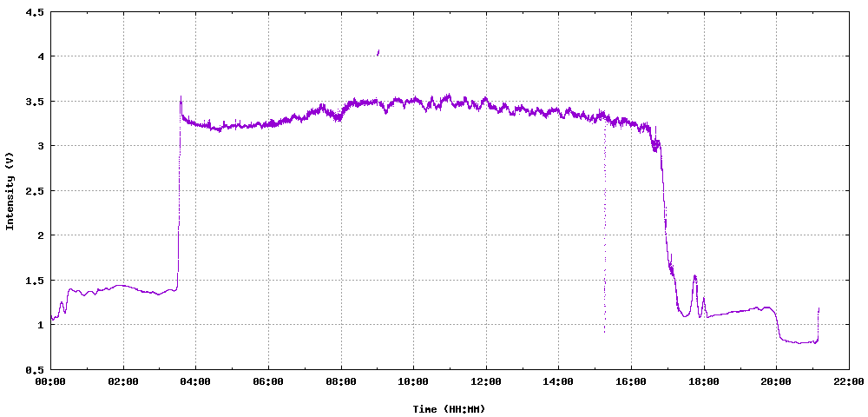Click the 3.5 intensity tick label
The width and height of the screenshot is (868, 417).
pos(35,102)
